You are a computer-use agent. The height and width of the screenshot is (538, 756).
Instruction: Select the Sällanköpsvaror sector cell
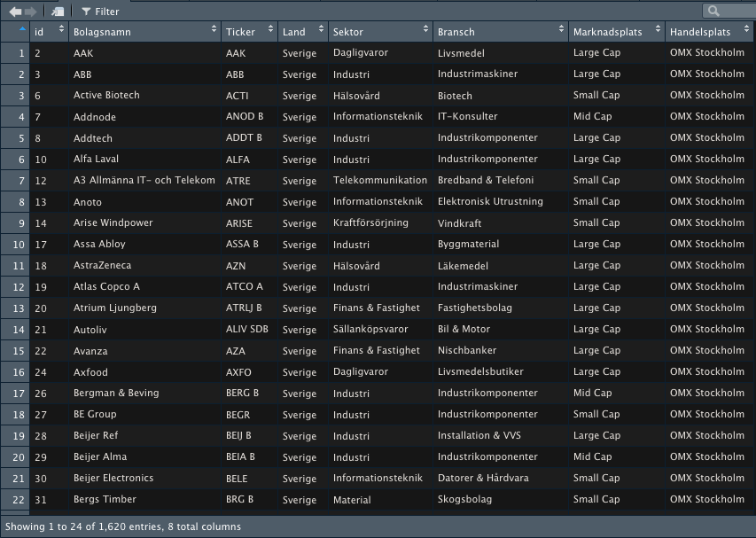point(380,329)
